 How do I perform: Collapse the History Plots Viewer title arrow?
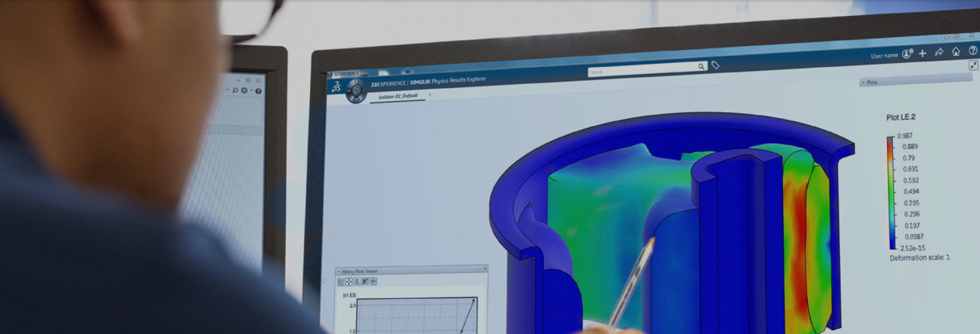tap(338, 272)
